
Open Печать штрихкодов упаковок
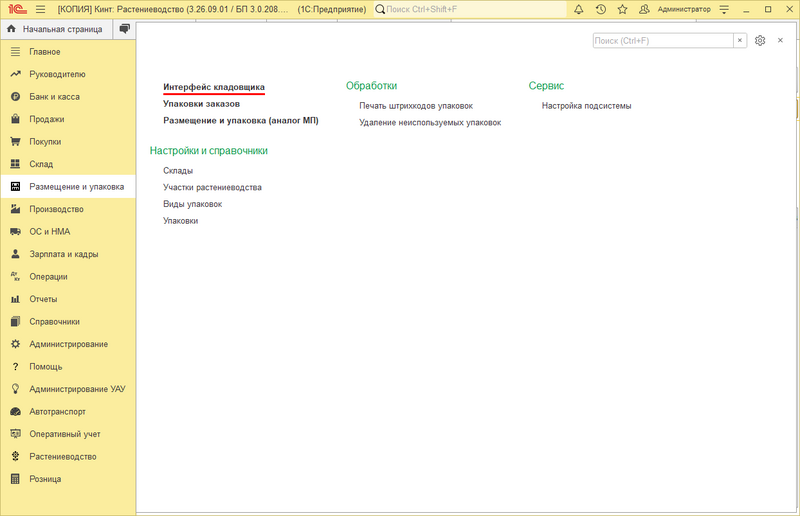(416, 106)
